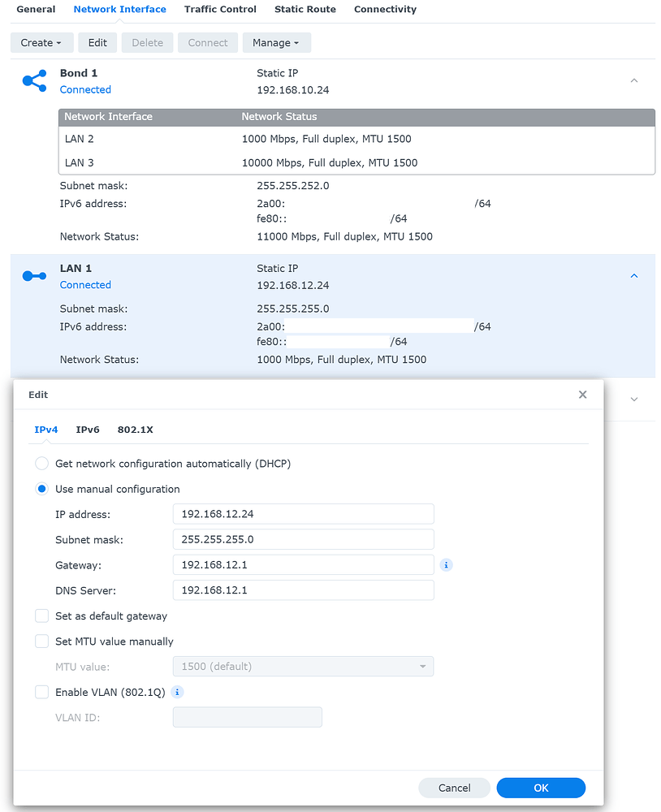Open the 802.1X tab in Edit dialog
The width and height of the screenshot is (661, 812).
pos(135,430)
